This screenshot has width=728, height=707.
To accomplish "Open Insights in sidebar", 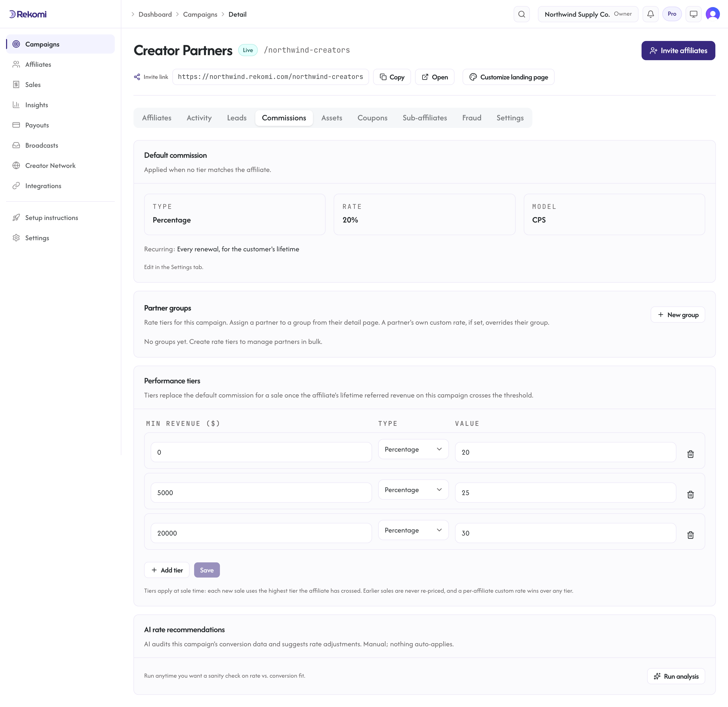I will (60, 105).
